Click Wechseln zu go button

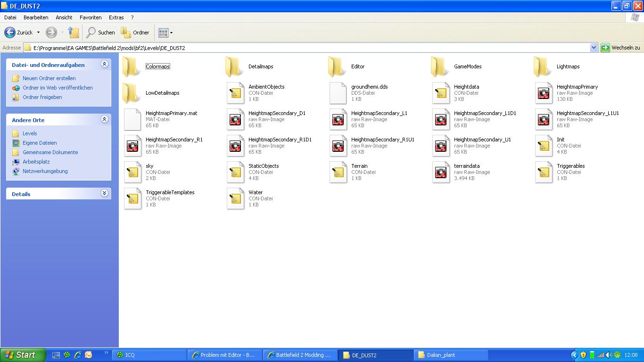620,48
